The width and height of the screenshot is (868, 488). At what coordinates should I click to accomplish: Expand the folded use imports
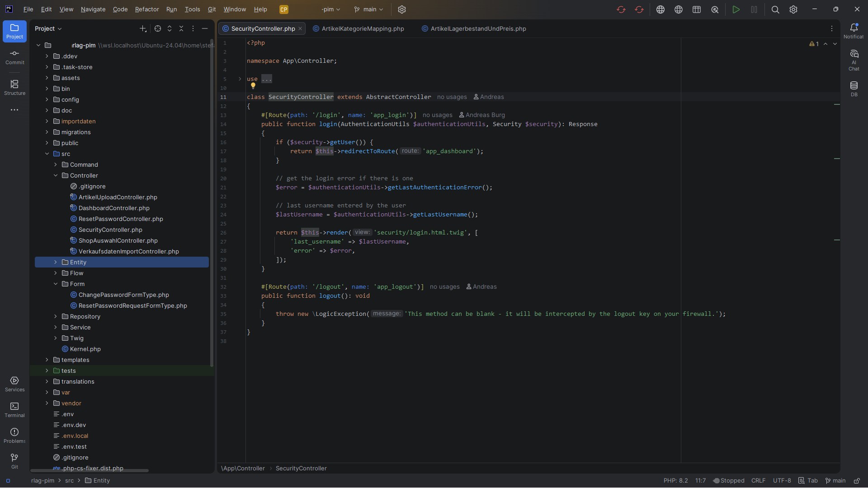(240, 79)
